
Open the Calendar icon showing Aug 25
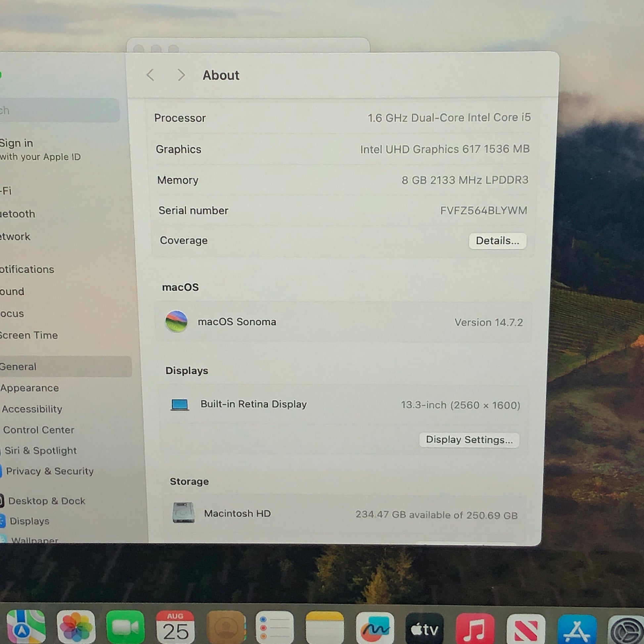[x=175, y=627]
